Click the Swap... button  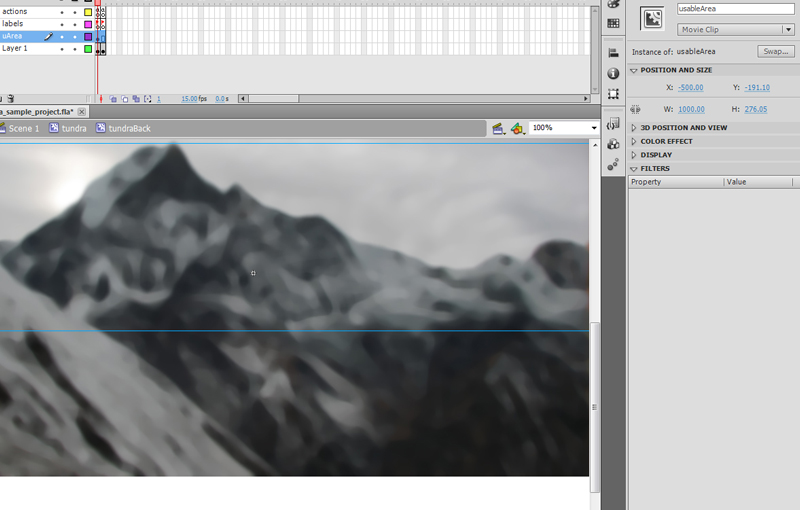(x=775, y=51)
